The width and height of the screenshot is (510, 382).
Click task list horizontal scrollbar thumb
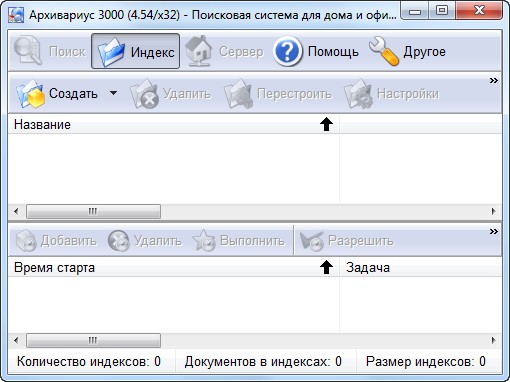tap(93, 340)
